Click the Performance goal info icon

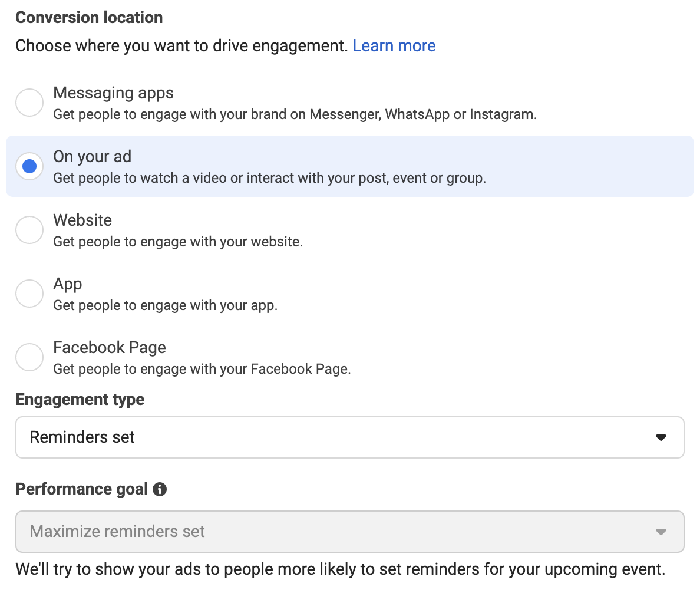[x=160, y=489]
